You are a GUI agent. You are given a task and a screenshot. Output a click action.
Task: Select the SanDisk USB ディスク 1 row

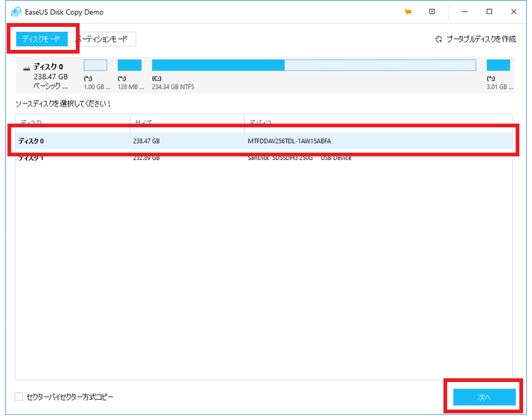(x=264, y=158)
